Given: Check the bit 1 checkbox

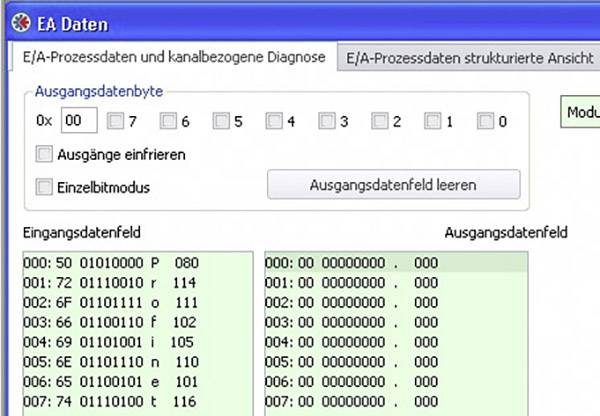Looking at the screenshot, I should pos(434,122).
